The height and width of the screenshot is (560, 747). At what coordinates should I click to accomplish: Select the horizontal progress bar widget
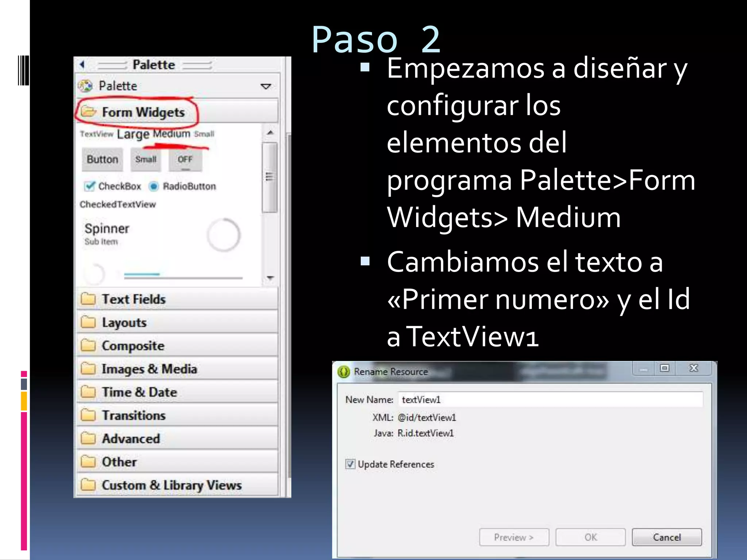[183, 276]
